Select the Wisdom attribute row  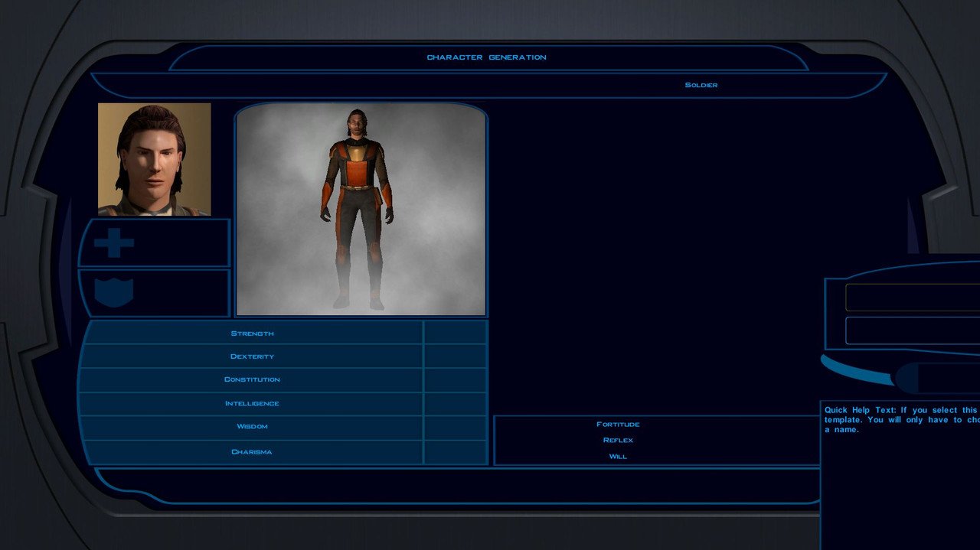coord(252,427)
